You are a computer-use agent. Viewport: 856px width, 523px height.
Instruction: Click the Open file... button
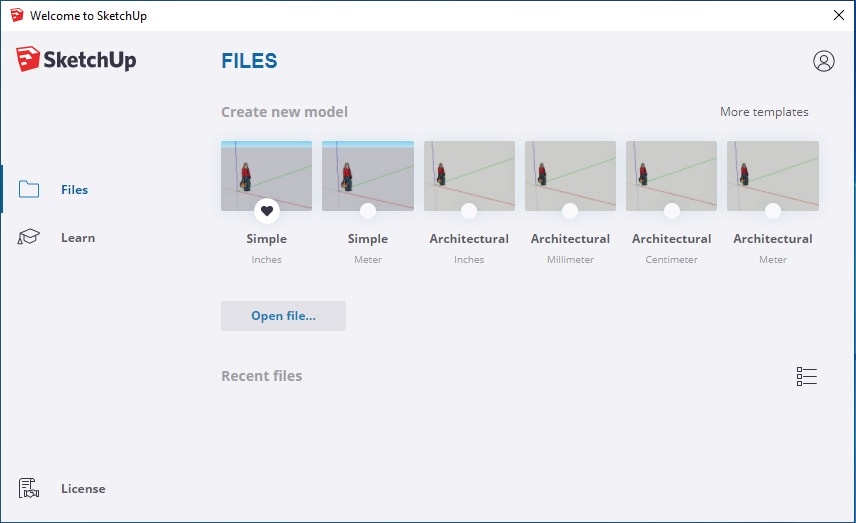pos(283,316)
